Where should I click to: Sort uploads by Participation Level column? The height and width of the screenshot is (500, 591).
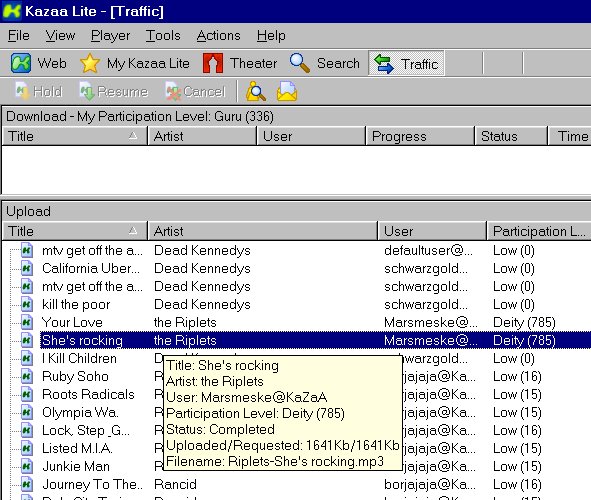(x=539, y=231)
